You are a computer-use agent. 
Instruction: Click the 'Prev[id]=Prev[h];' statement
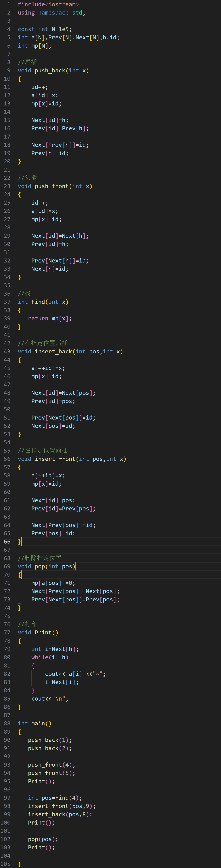coord(60,128)
